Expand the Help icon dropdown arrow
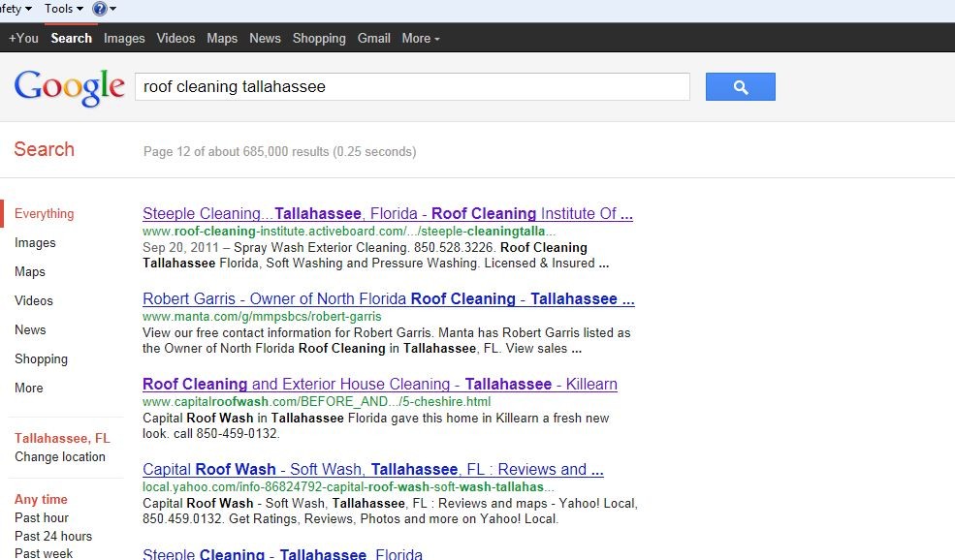This screenshot has height=560, width=955. [113, 9]
